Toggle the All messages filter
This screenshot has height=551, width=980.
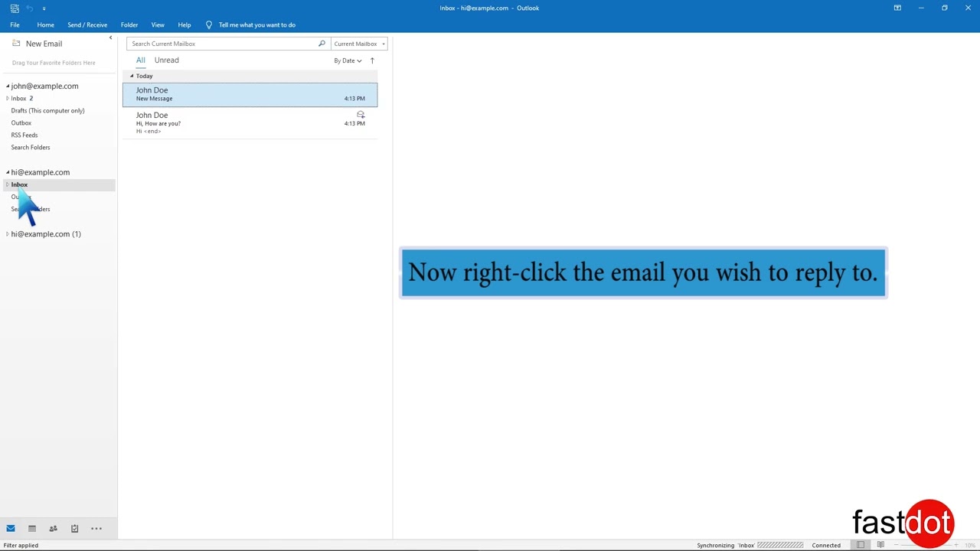point(140,60)
